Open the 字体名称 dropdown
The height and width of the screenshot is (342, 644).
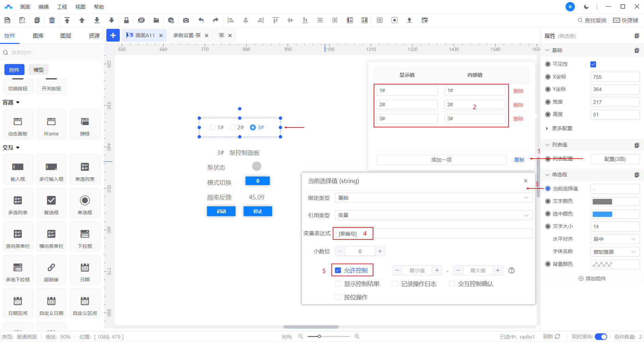[x=614, y=252]
